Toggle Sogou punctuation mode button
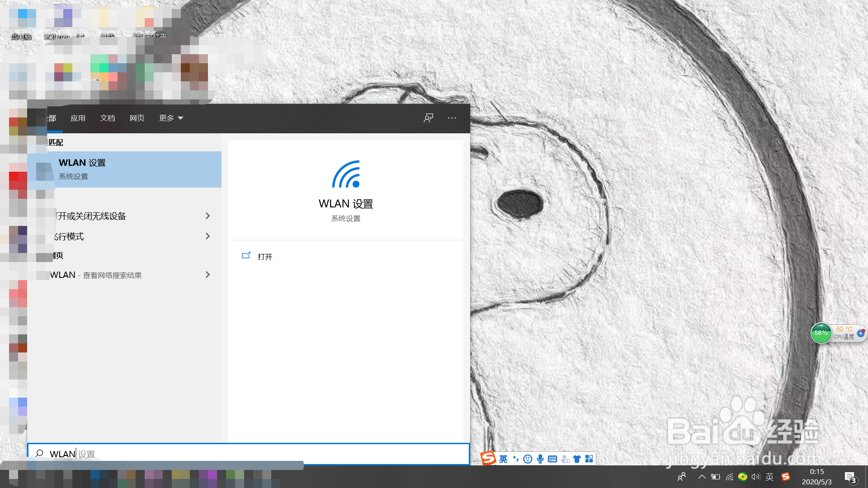This screenshot has height=488, width=868. [x=516, y=459]
